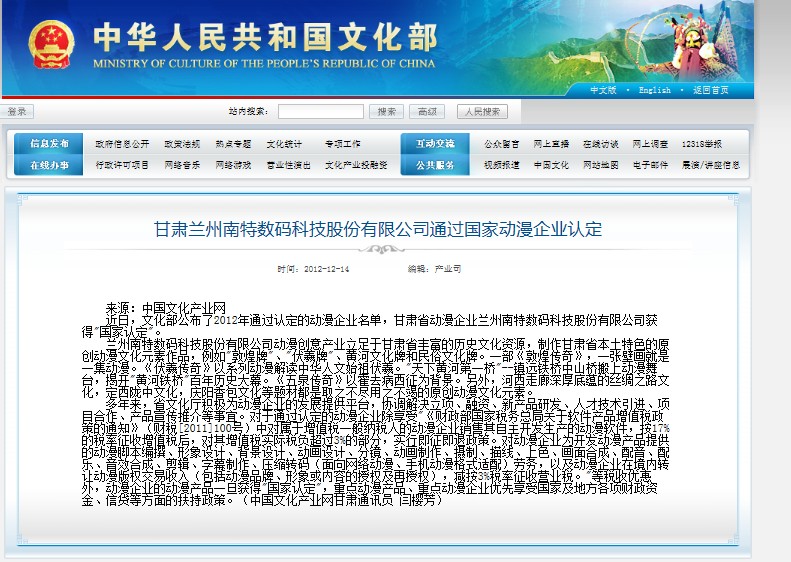Open the 网站地图 site map link

601,165
